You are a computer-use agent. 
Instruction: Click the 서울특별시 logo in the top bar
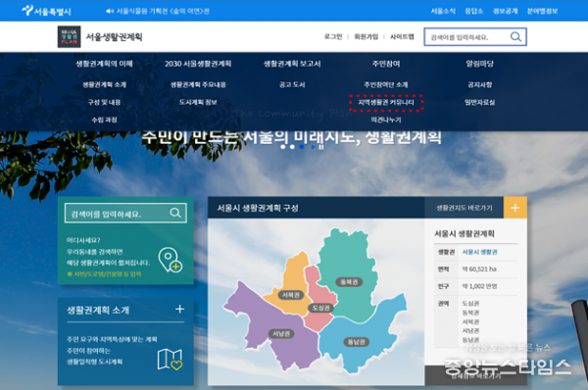[47, 11]
